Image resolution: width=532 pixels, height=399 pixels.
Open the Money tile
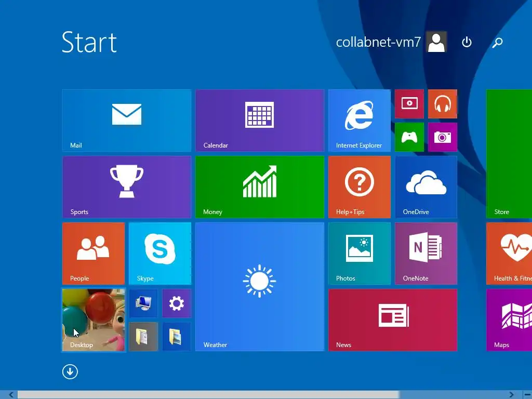(x=260, y=187)
